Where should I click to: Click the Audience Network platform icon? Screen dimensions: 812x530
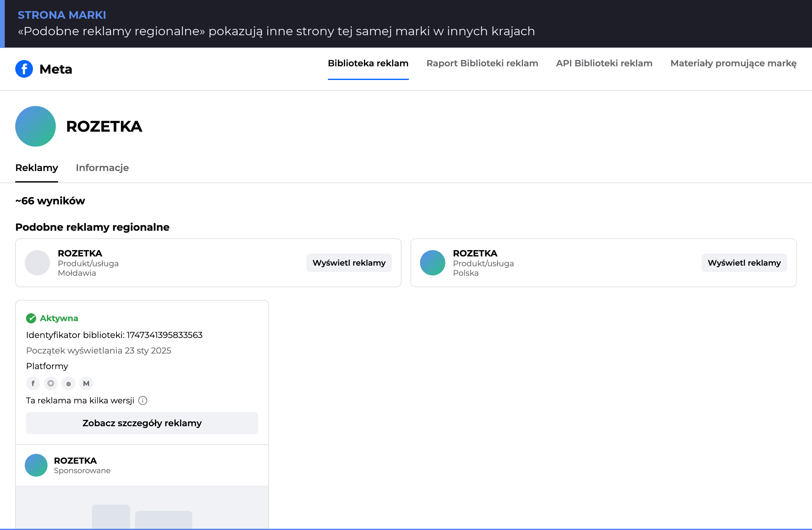(69, 383)
